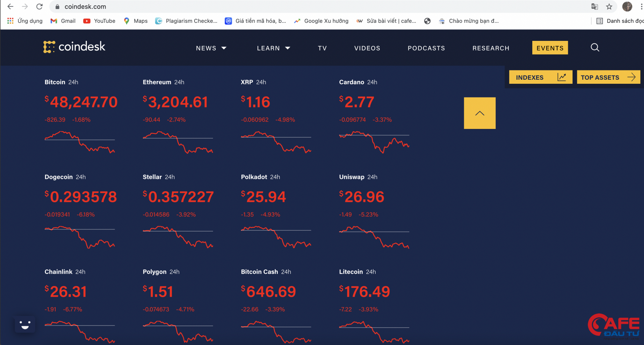Click the Bitcoin Cash 24h heading
The image size is (644, 345).
point(266,272)
